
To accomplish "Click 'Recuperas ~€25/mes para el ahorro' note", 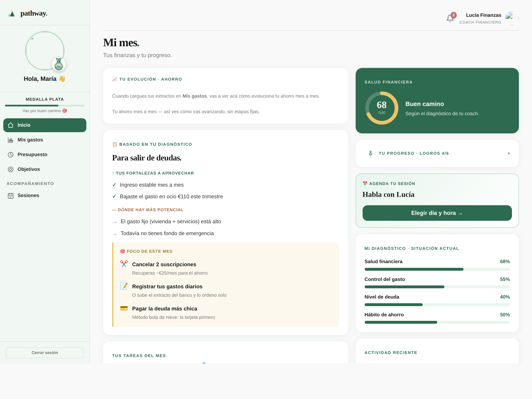I will click(x=170, y=273).
